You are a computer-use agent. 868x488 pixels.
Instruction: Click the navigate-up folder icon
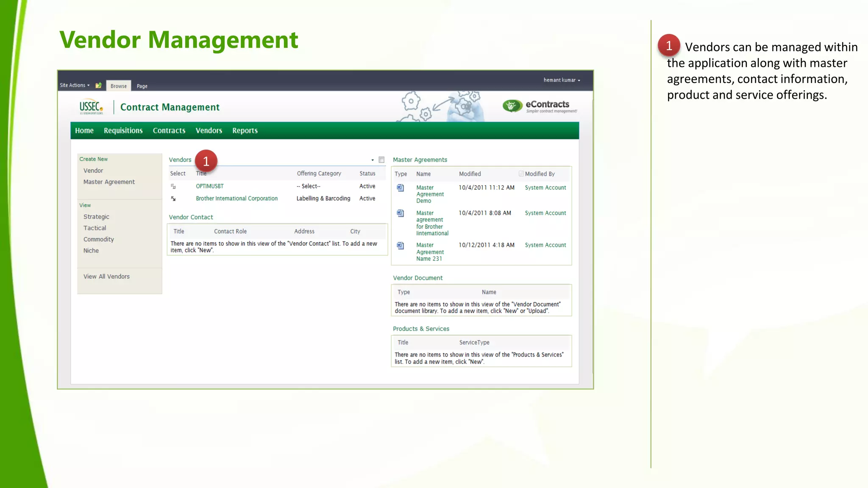(98, 86)
